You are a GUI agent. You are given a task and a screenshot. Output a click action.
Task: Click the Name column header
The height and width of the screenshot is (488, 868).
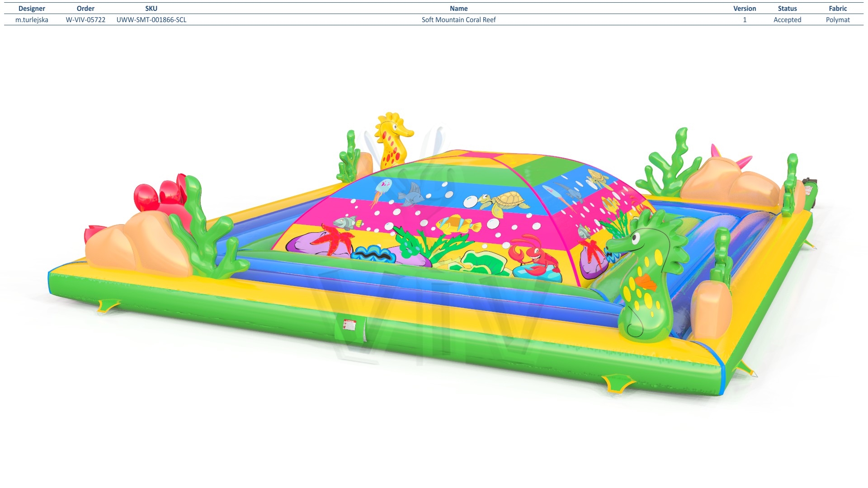458,9
